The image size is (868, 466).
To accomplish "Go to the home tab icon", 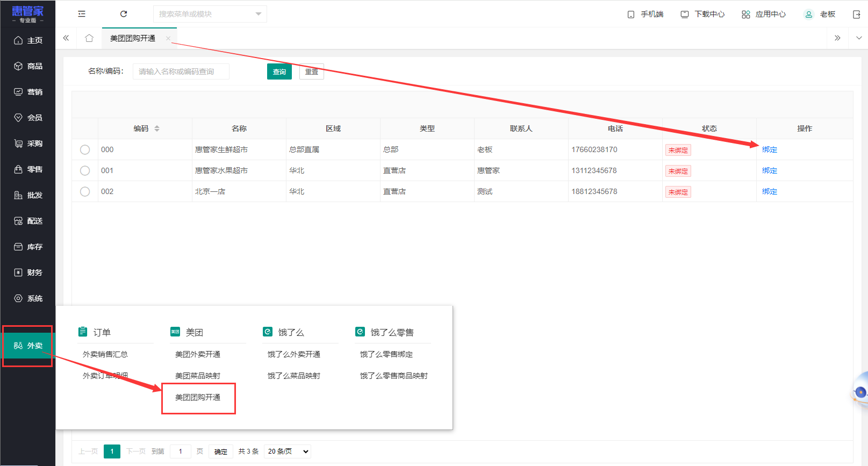I will pos(89,38).
